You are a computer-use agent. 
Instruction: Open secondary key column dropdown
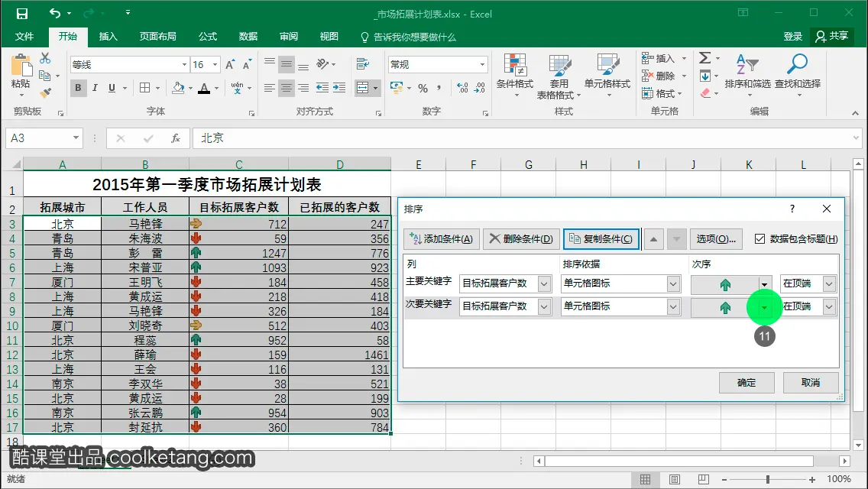544,306
